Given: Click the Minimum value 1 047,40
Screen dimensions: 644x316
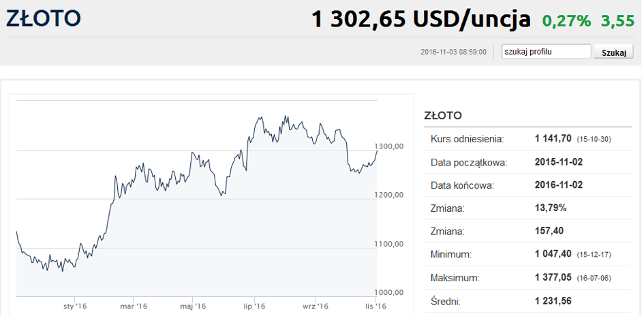Looking at the screenshot, I should (x=553, y=254).
